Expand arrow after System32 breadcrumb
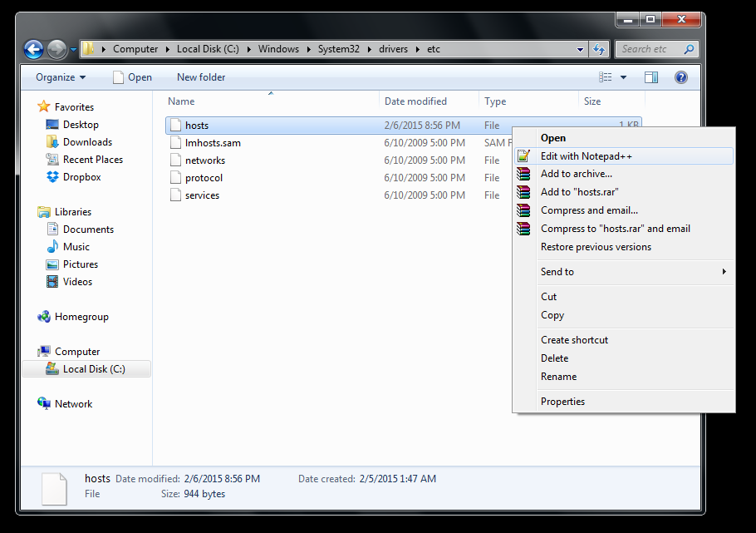Image resolution: width=756 pixels, height=533 pixels. click(x=370, y=49)
